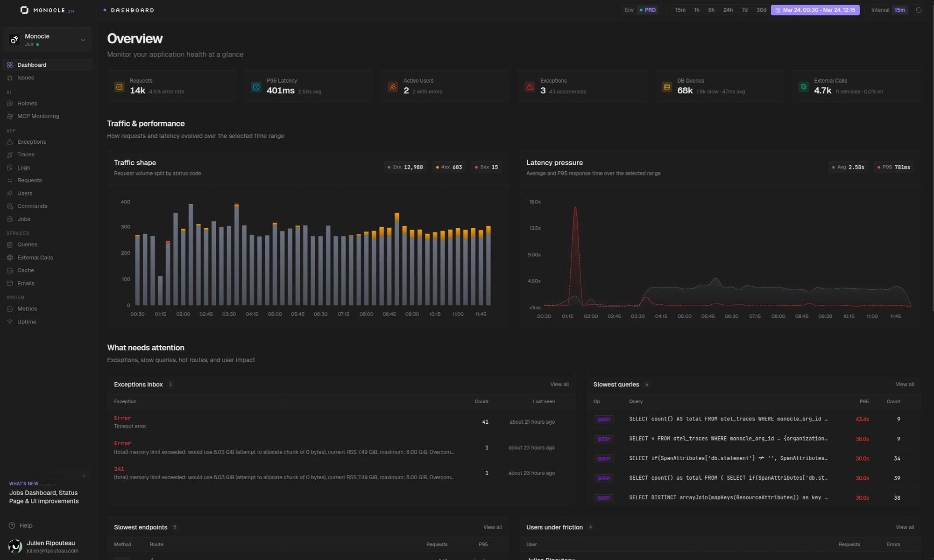
Task: Open the Holmes AI panel
Action: (x=27, y=103)
